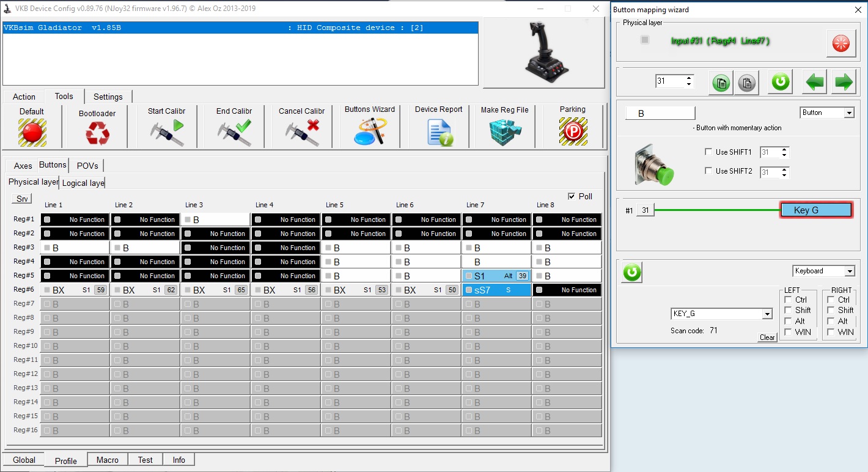Click the Key G mapping box
This screenshot has width=868, height=472.
pos(815,210)
